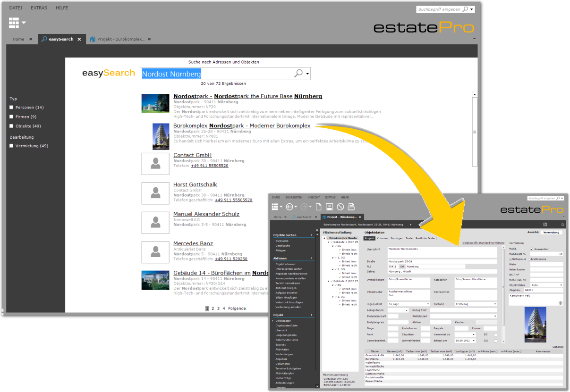Screen dimensions: 570x392
Task: Uncheck the Ausweisbar MwSt. checkbox
Action: click(x=532, y=249)
